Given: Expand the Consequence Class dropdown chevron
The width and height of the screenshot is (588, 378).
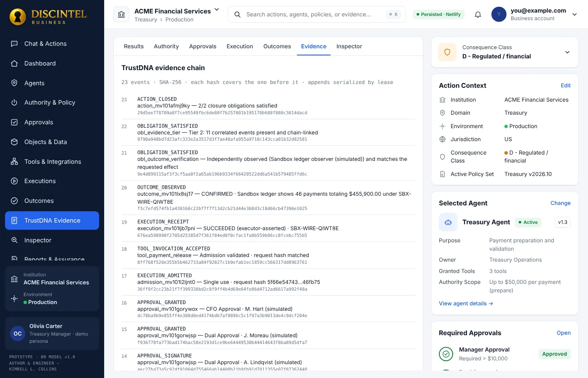Looking at the screenshot, I should pyautogui.click(x=567, y=52).
